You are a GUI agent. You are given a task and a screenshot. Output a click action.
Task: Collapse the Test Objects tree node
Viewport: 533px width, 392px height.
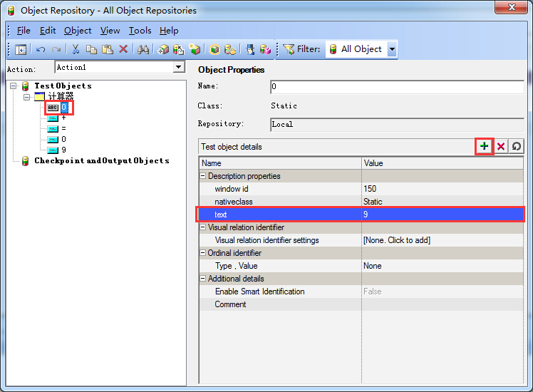pyautogui.click(x=14, y=86)
